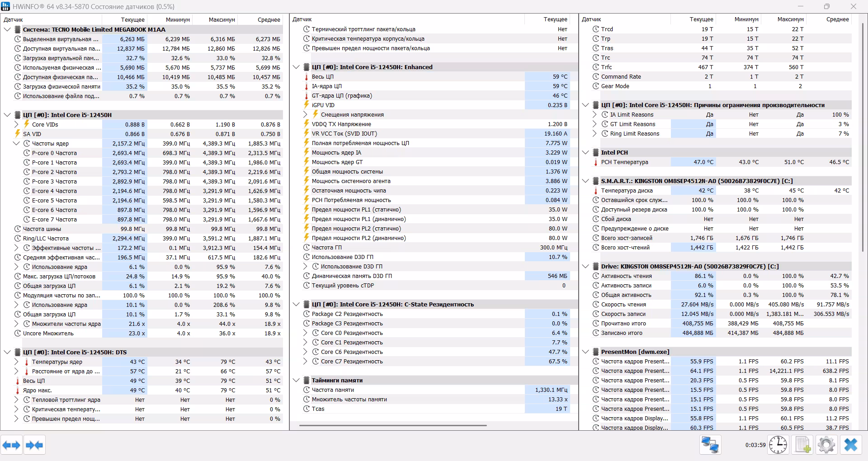
Task: Click the lightning icon beside Мощность ядер GT
Action: (307, 162)
